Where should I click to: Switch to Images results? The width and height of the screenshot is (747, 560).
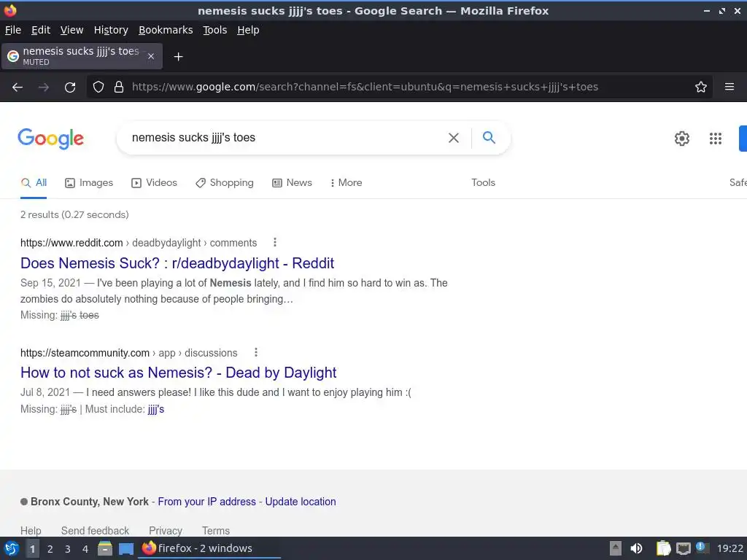[89, 183]
